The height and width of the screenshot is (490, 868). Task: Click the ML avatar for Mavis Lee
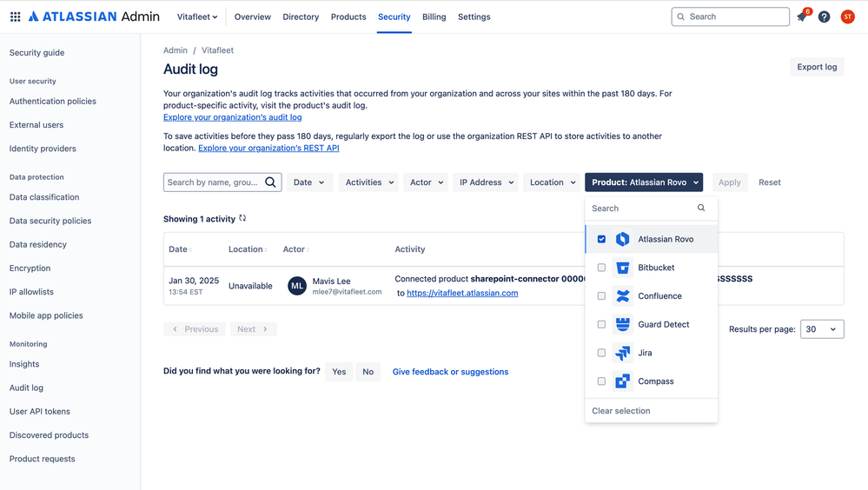[x=297, y=286]
